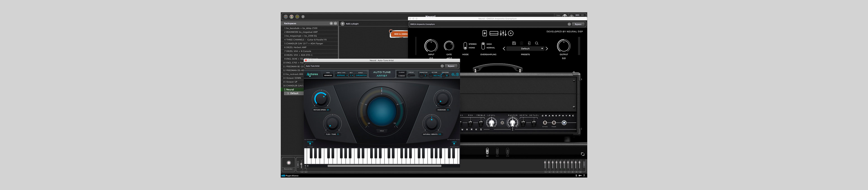868x190 pixels.
Task: Bypass the Auto-Tune Artist plugin
Action: click(x=451, y=66)
